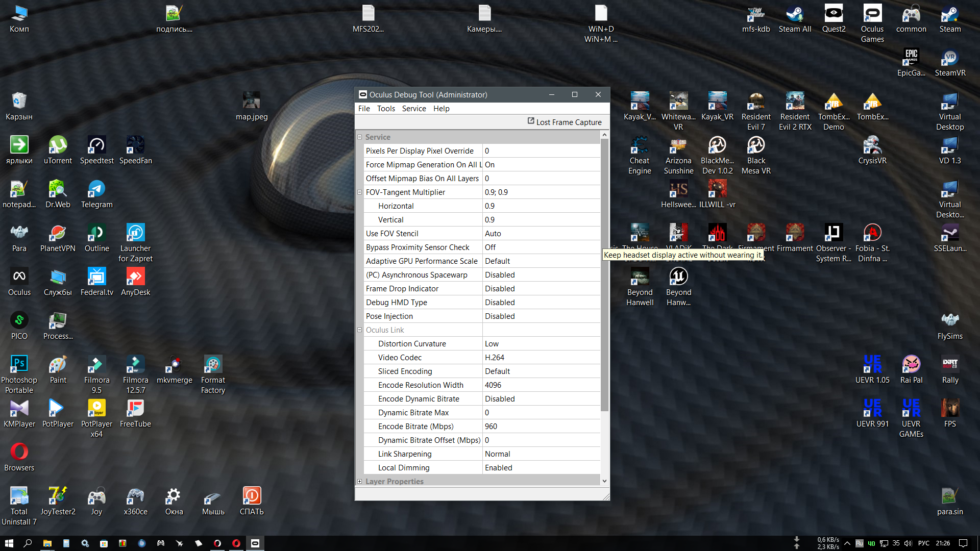
Task: Select the Photoshop Portable icon
Action: pos(19,374)
